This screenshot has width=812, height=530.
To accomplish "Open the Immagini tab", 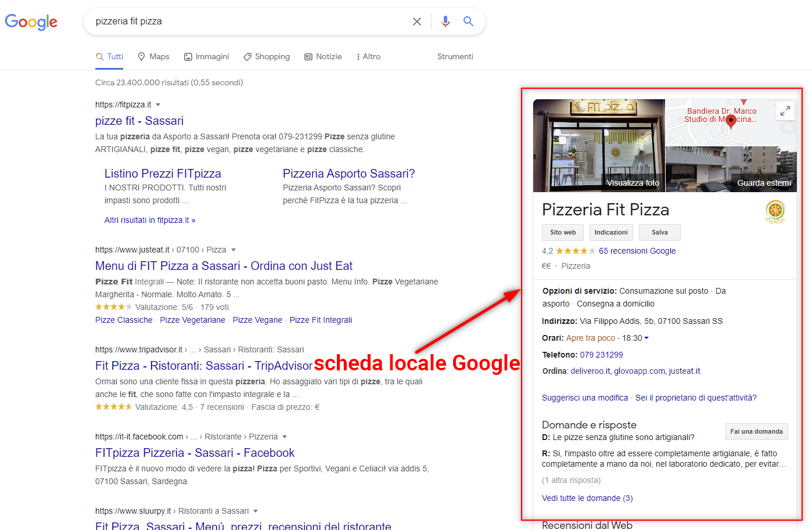I will click(x=206, y=56).
